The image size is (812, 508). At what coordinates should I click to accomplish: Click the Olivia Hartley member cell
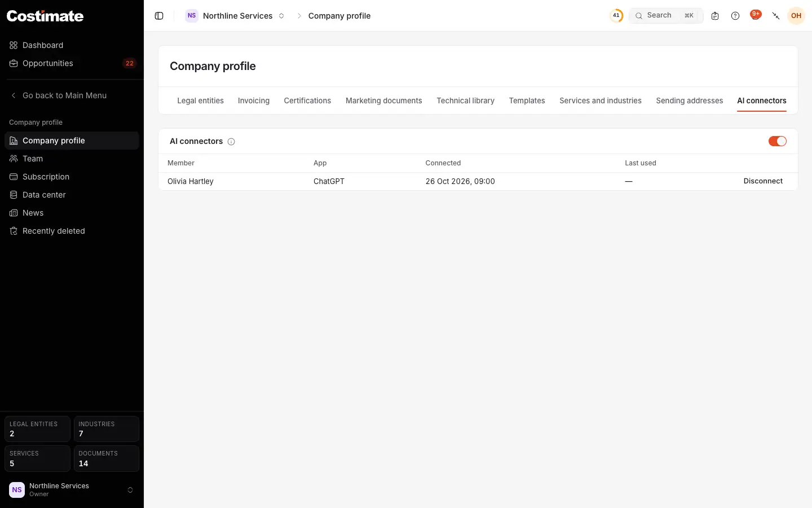[x=191, y=181]
